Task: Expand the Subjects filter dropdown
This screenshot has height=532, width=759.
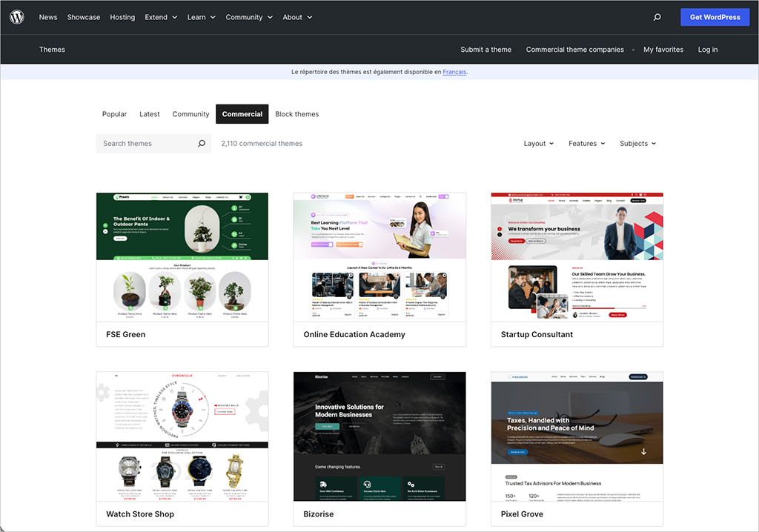Action: click(x=637, y=143)
